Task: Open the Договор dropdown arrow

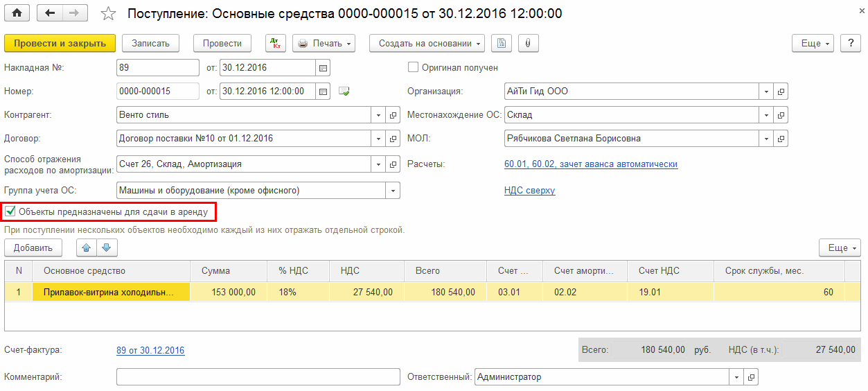Action: click(378, 139)
